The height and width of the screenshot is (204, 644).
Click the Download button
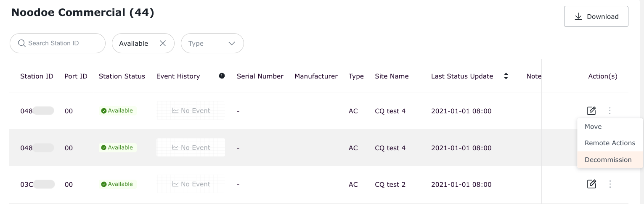pos(596,16)
